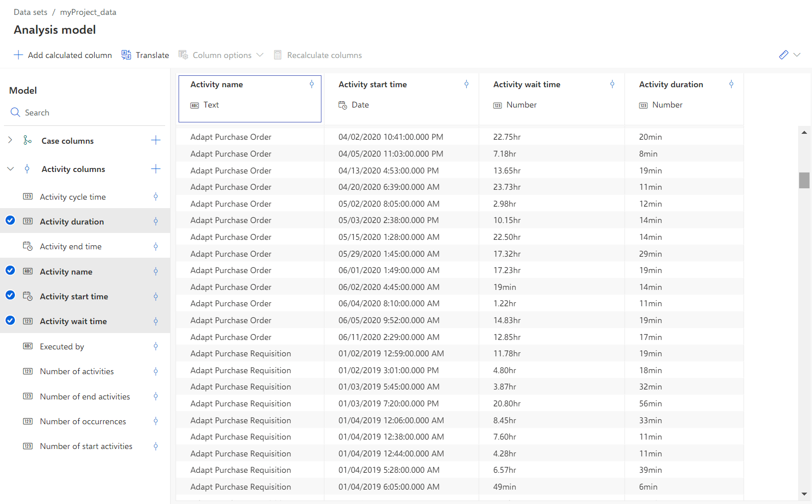Collapse the Activity columns group
Viewport: 812px width, 504px height.
[10, 169]
